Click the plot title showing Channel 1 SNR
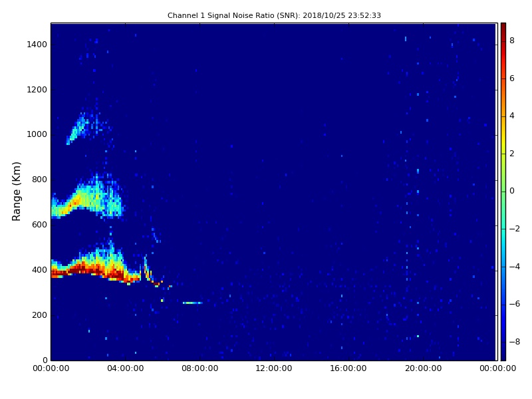The height and width of the screenshot is (399, 532). [x=274, y=15]
